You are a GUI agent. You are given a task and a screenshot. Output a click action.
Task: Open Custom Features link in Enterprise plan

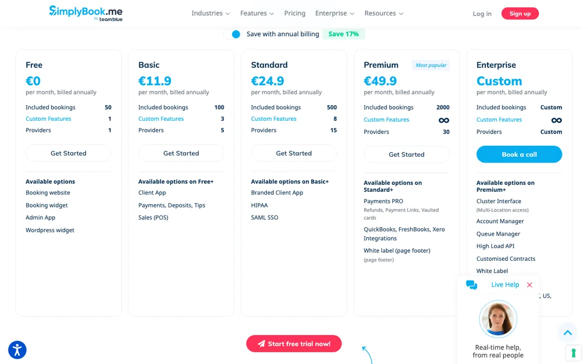click(499, 120)
